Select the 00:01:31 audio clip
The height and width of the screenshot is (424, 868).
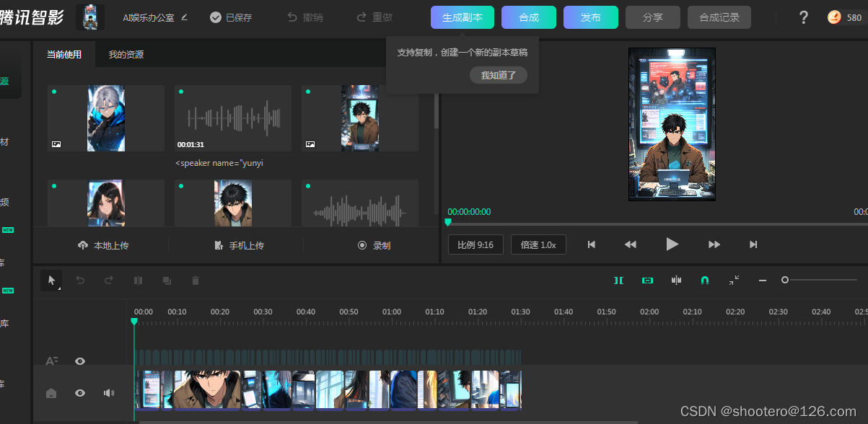point(233,118)
